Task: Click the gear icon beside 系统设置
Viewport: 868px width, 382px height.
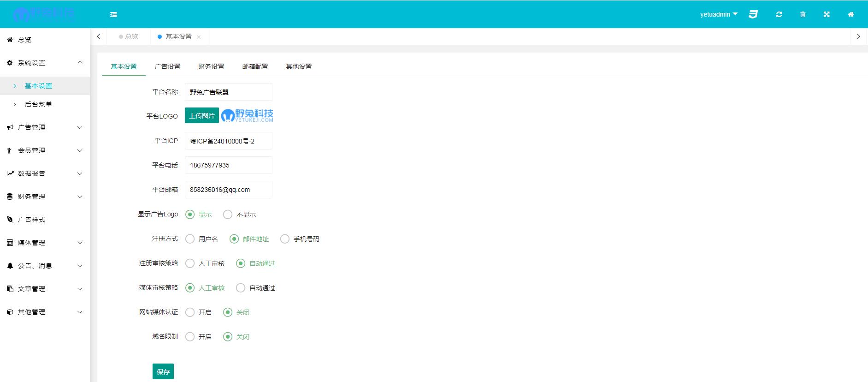Action: 10,63
